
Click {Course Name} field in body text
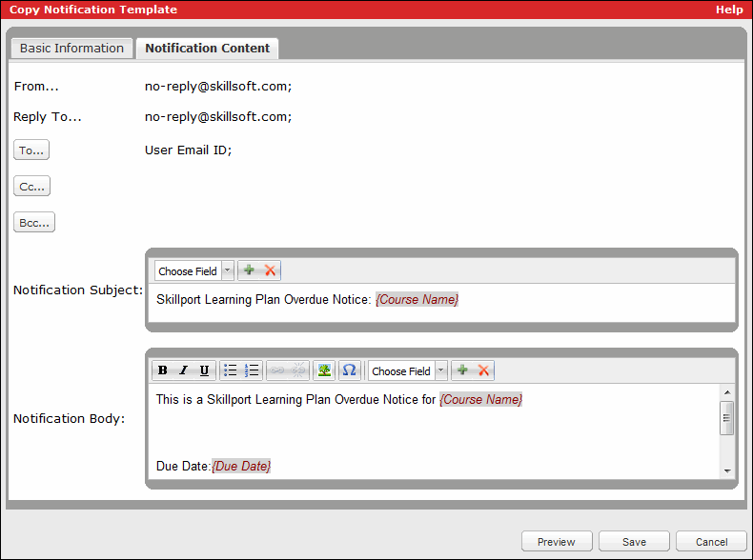pos(480,399)
